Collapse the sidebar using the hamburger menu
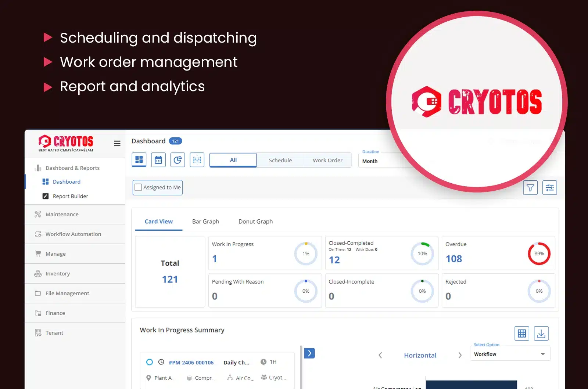This screenshot has width=588, height=389. [x=117, y=144]
